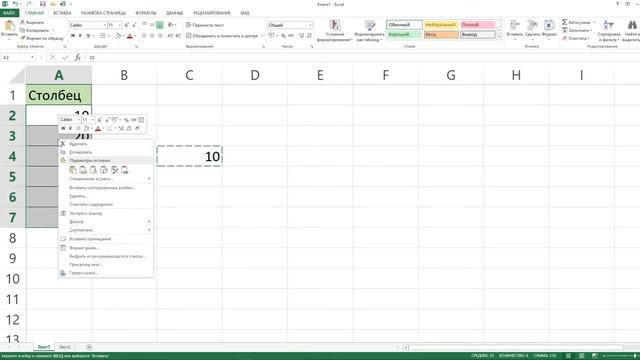Toggle the highlighted bottom-align button in ribbon
This screenshot has width=640, height=360.
tap(160, 25)
